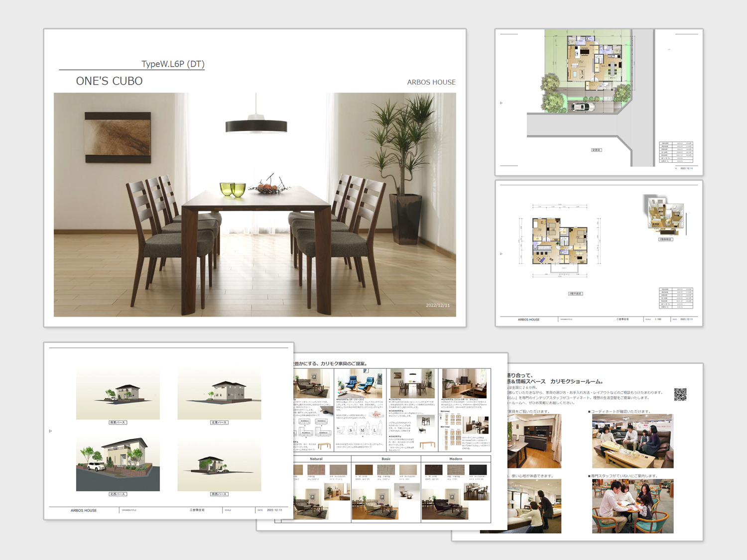
Task: Pick the black swatch under Modern
Action: tap(478, 469)
